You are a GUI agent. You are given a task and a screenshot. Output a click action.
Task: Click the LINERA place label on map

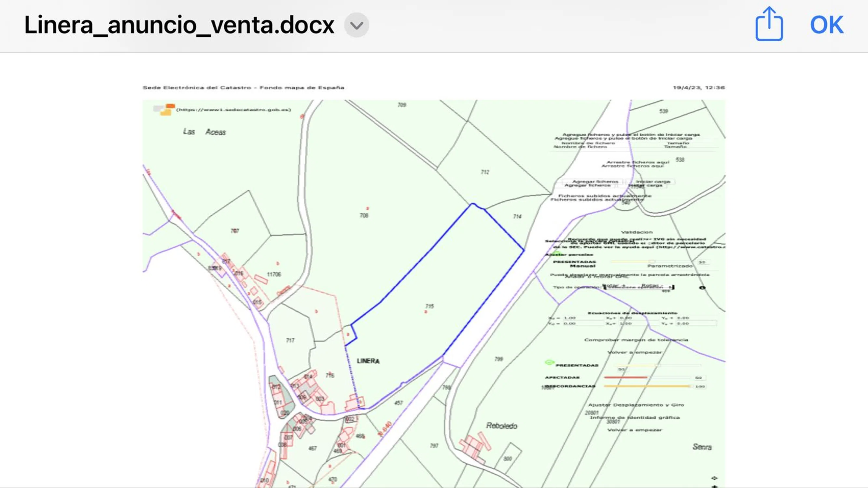[x=368, y=361]
